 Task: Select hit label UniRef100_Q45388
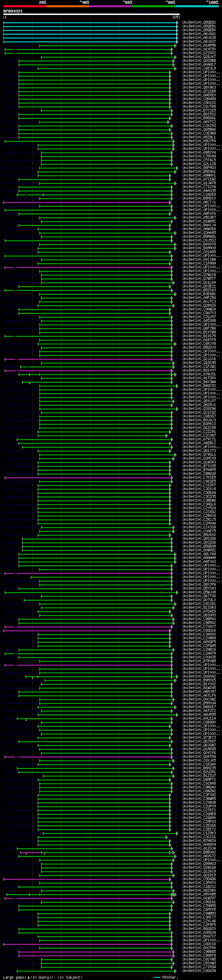199,321
